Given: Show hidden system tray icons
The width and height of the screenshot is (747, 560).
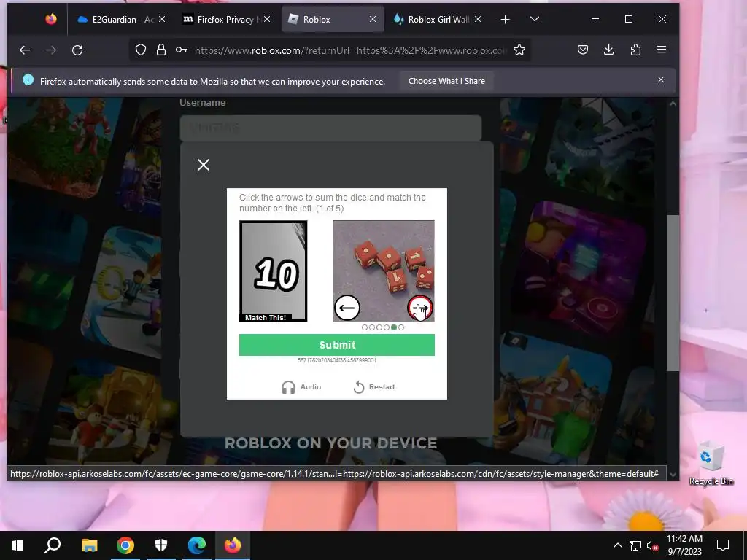Looking at the screenshot, I should pos(617,545).
